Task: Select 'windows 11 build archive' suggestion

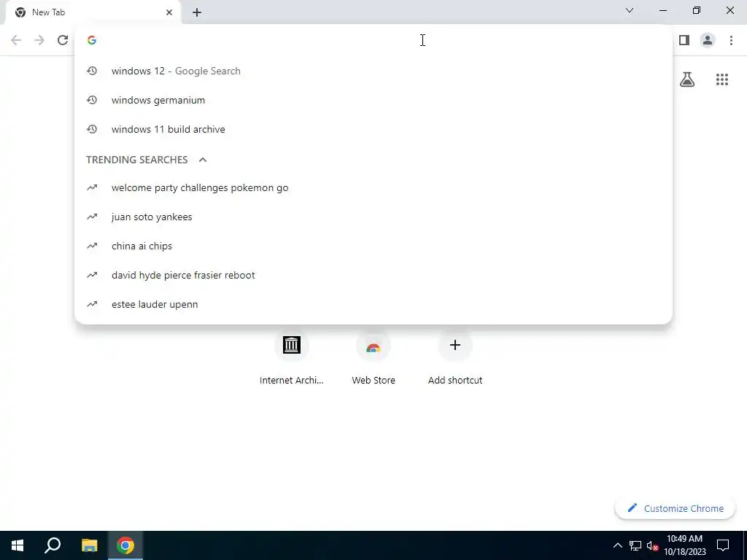Action: (373, 129)
